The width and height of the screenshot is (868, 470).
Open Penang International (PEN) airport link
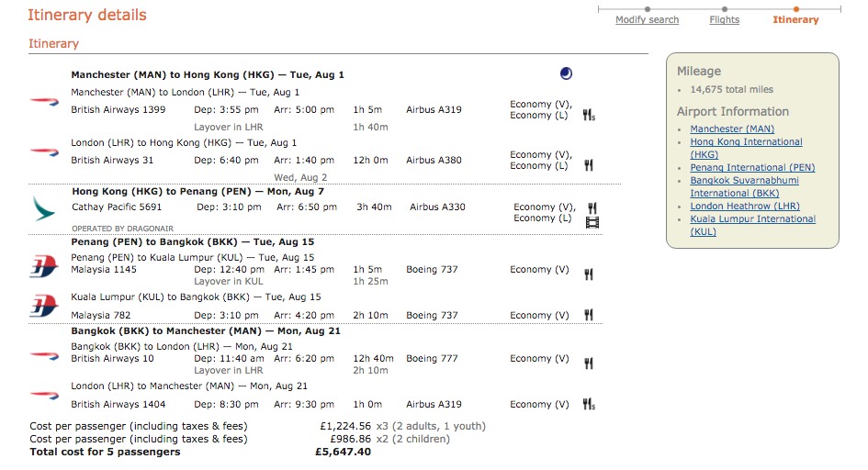coord(752,168)
